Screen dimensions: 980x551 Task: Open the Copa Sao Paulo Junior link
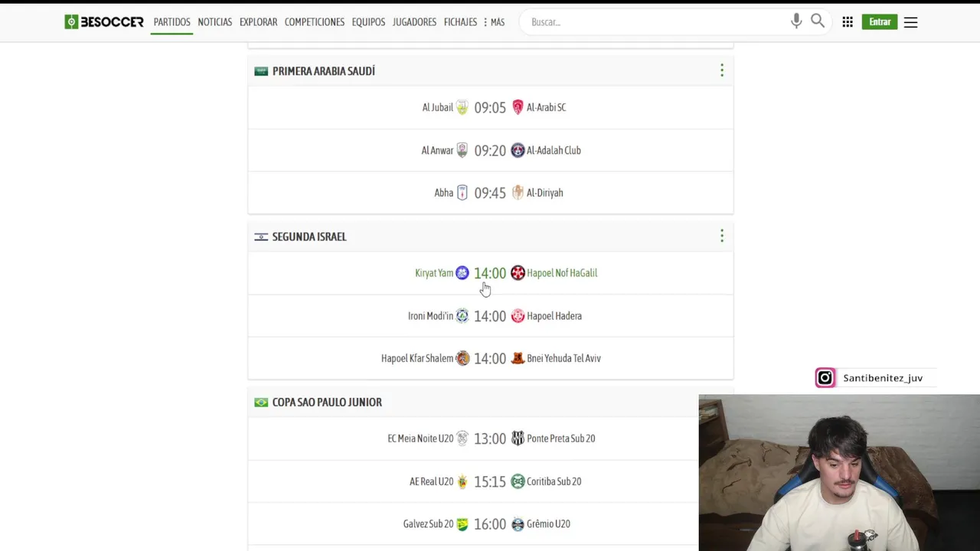pos(327,403)
